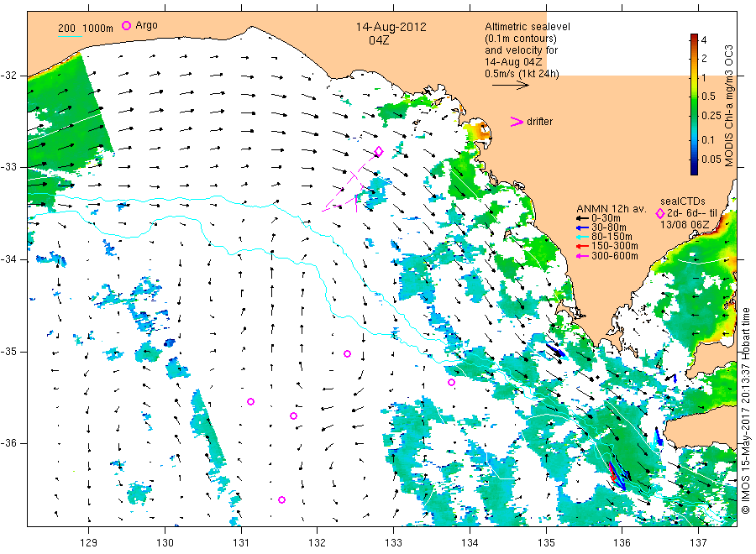Viewport: 756px width, 554px height.
Task: Click the '13/08 06Z' text
Action: point(685,225)
